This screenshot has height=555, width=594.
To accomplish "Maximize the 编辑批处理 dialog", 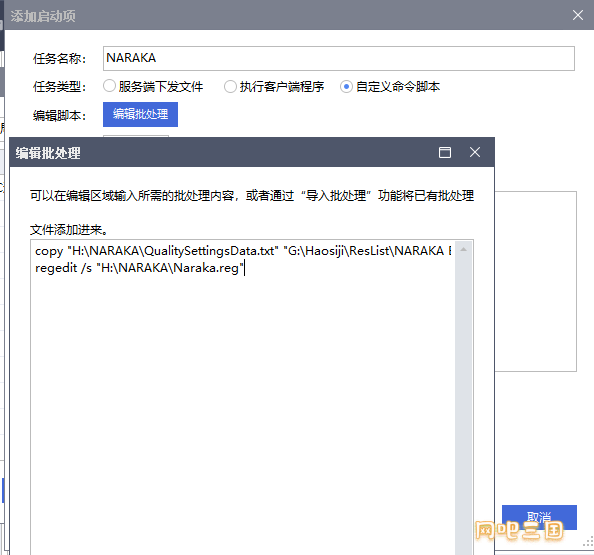I will [445, 152].
